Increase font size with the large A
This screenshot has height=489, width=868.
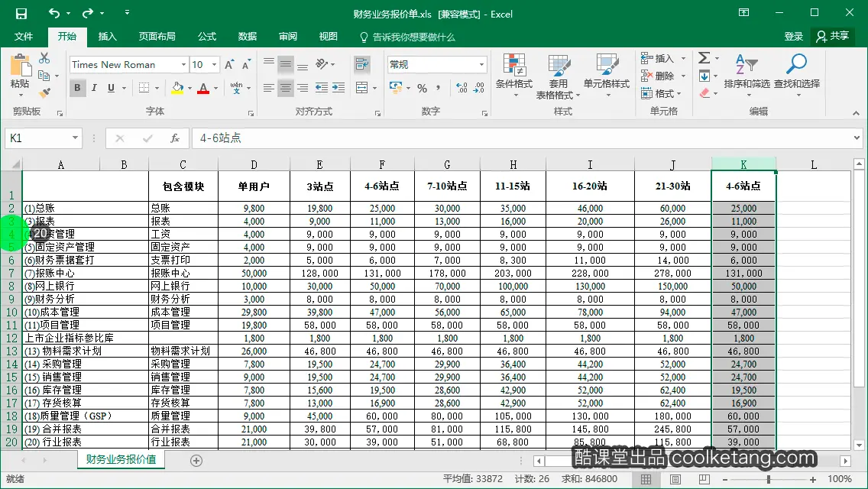229,65
